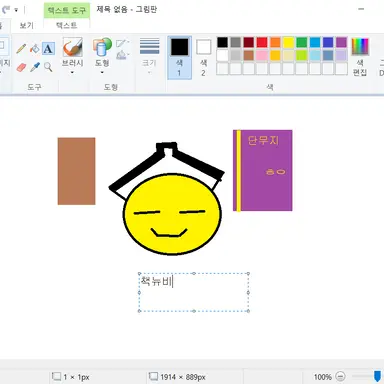Click the Shapes gallery icon
Image resolution: width=384 pixels, height=384 pixels.
tap(102, 47)
